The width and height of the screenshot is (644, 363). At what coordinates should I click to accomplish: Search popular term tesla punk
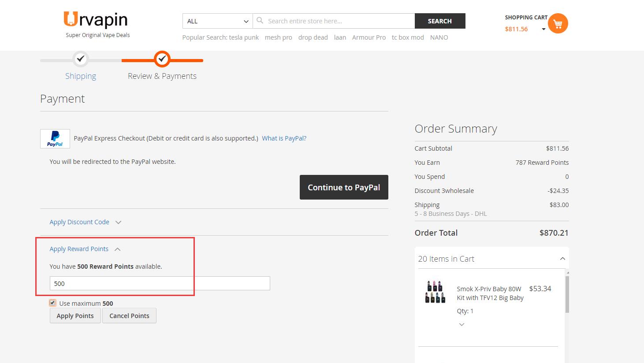[x=244, y=37]
